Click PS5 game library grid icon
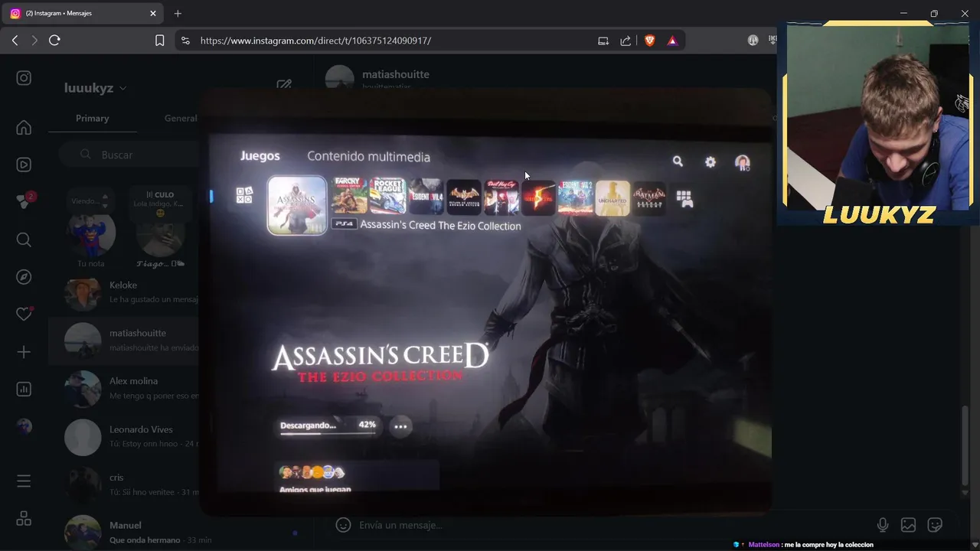The height and width of the screenshot is (551, 980). pyautogui.click(x=684, y=199)
